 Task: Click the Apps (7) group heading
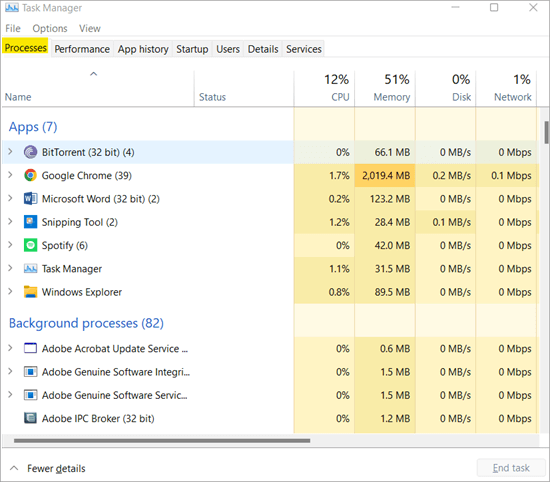(x=33, y=127)
